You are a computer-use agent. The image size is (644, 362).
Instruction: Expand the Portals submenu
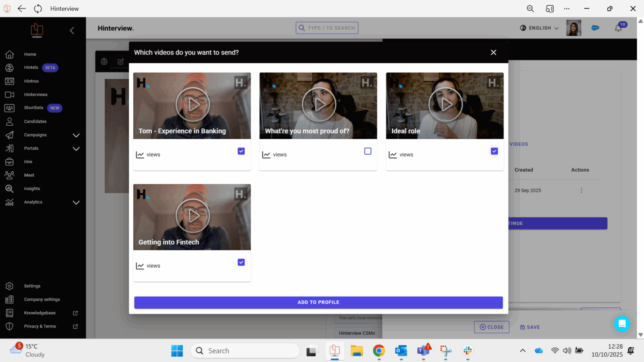tap(76, 149)
